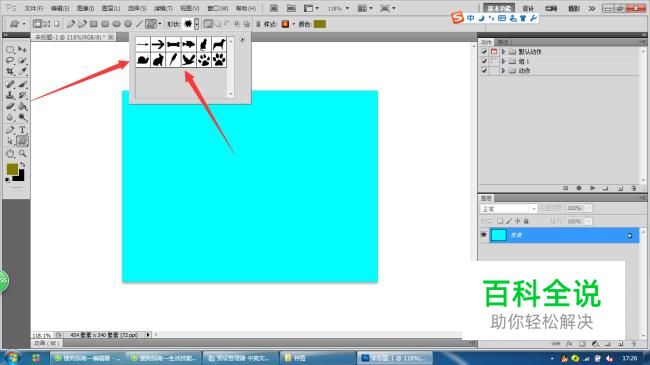The height and width of the screenshot is (365, 650).
Task: Pick the sitting cat custom shape
Action: 204,44
